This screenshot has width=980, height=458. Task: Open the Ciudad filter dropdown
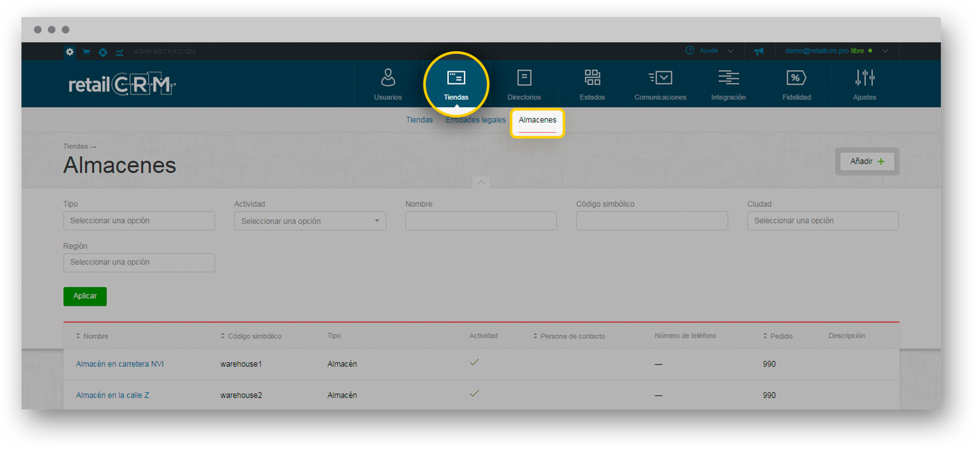pos(822,221)
